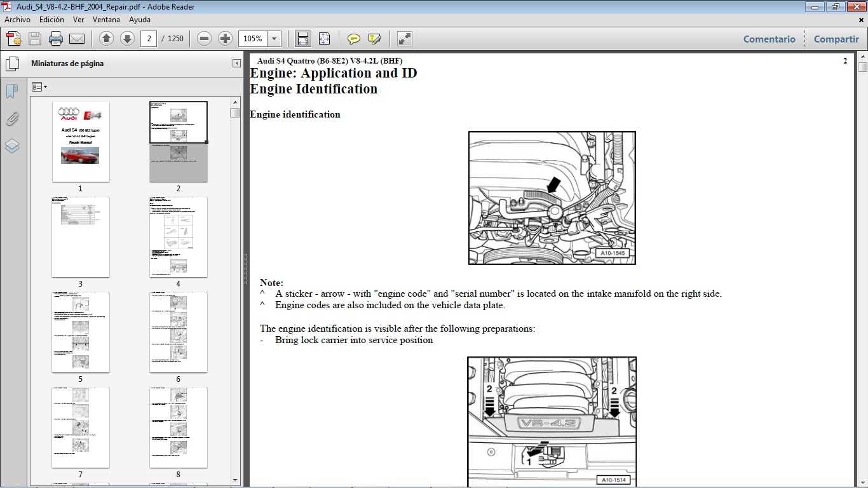Select page 2 thumbnail
The image size is (868, 488).
click(179, 142)
